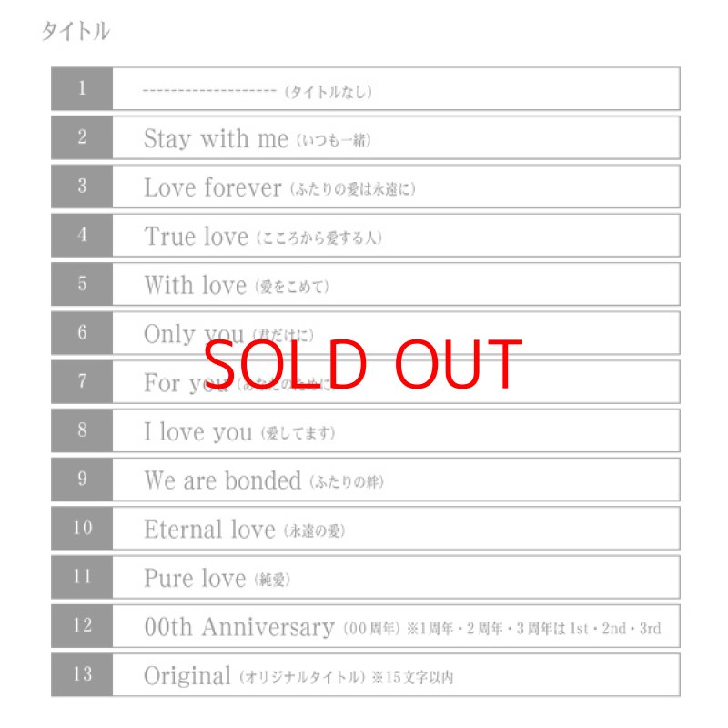Select the 'With love' title row
Viewport: 728px width, 728px height.
coord(237,286)
